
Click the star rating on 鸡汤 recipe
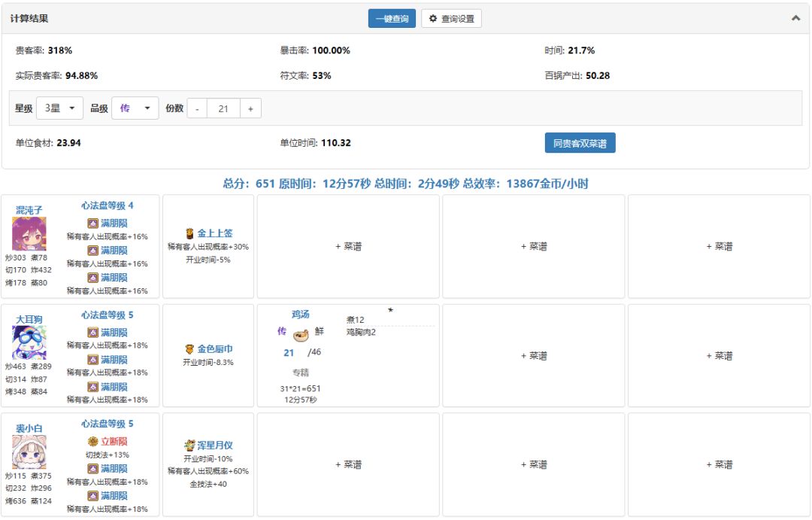pyautogui.click(x=390, y=309)
